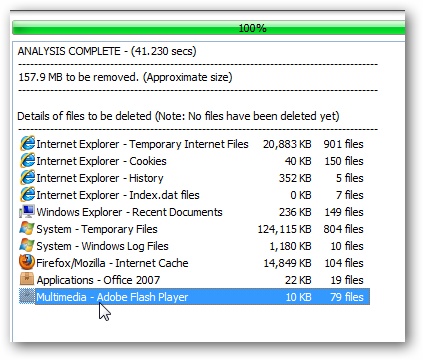Click the Windows flag icon beside System Temporary Files
The height and width of the screenshot is (360, 423).
[x=27, y=229]
